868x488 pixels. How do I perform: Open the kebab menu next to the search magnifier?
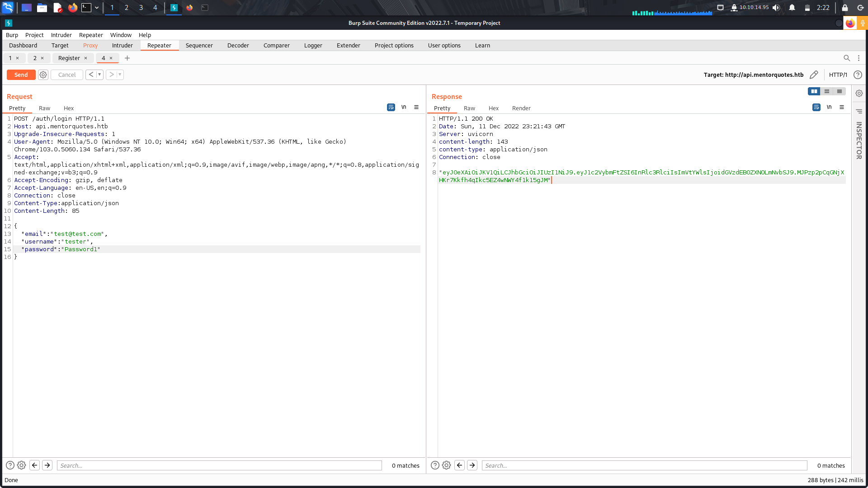click(x=859, y=58)
